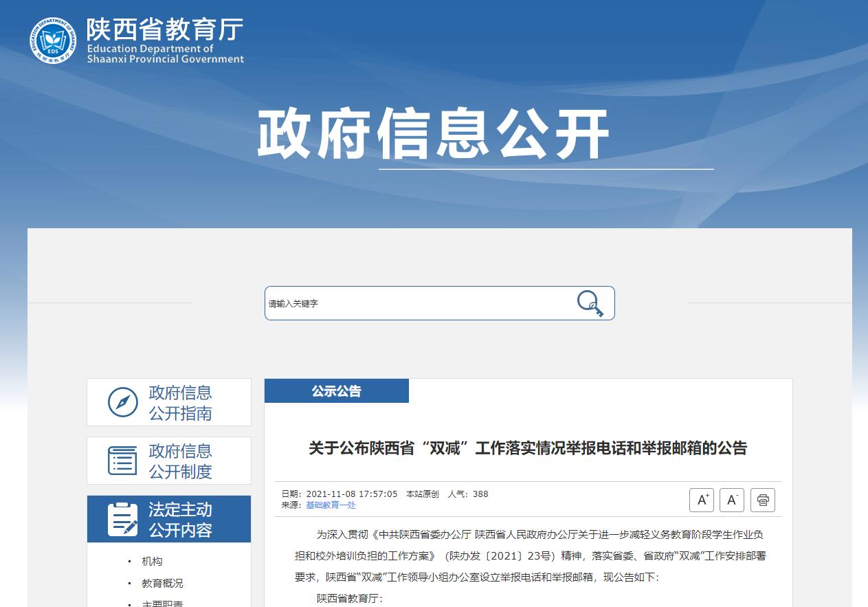Click the 陕西省教育厅: paragraph line
This screenshot has width=868, height=607.
(349, 599)
